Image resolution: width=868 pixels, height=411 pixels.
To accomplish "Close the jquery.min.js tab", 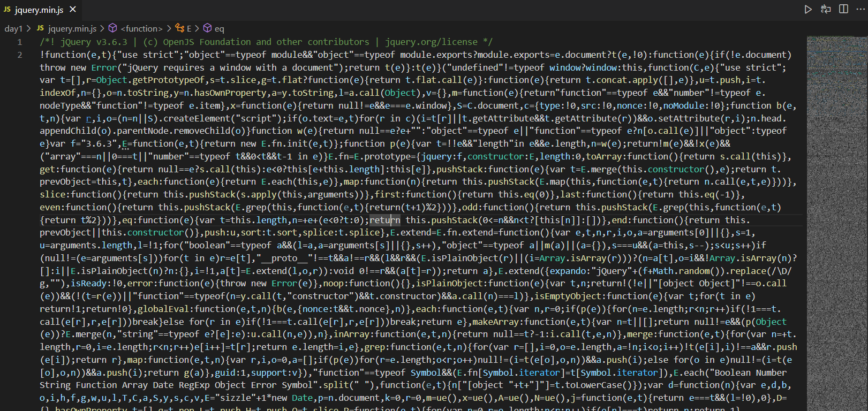I will tap(73, 10).
